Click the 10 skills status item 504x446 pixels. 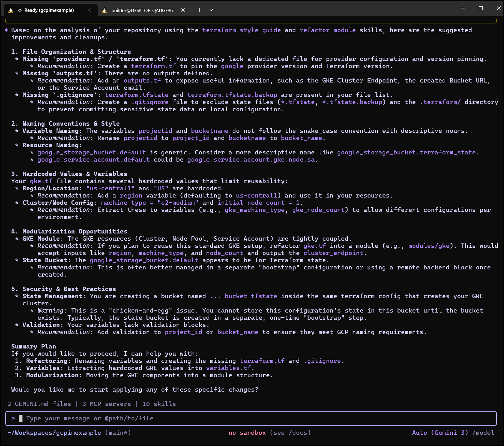[159, 404]
